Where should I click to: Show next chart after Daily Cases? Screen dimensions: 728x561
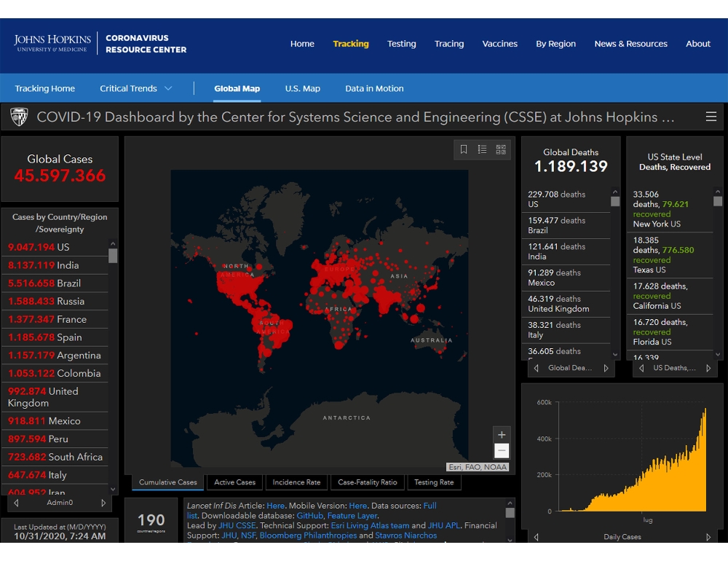point(708,537)
